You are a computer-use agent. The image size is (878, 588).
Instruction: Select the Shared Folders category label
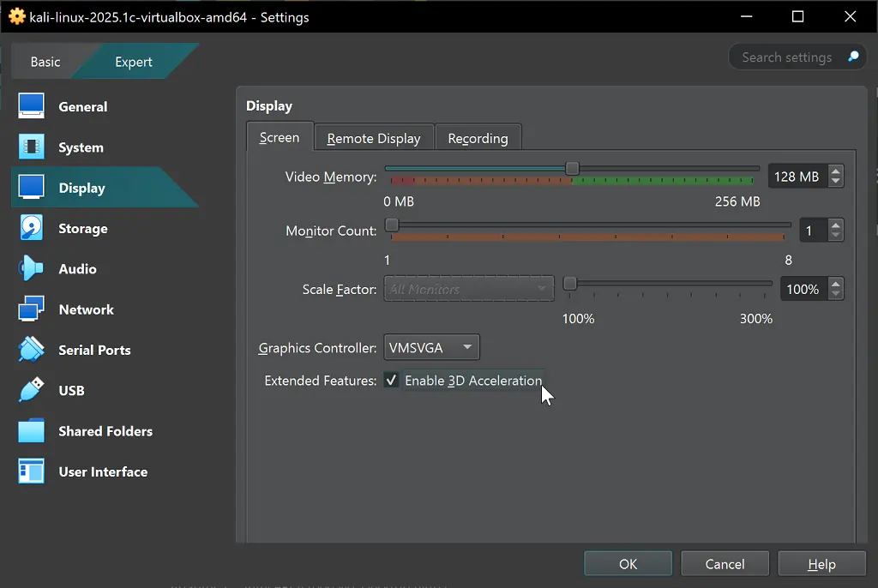(x=105, y=431)
